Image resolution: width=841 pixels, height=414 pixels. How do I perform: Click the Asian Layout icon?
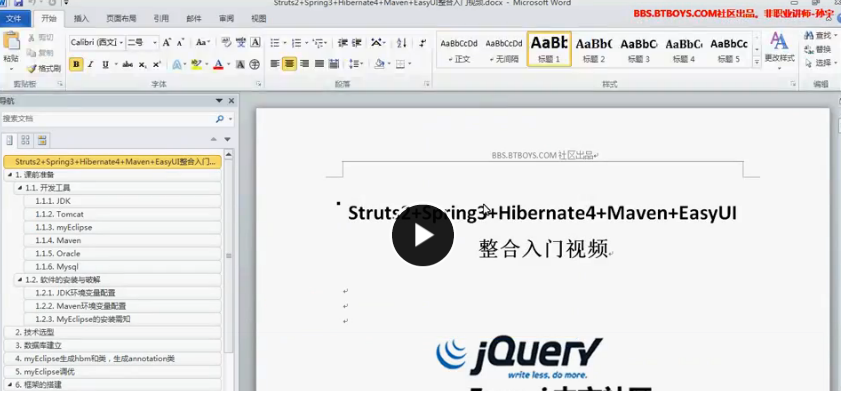(x=377, y=42)
